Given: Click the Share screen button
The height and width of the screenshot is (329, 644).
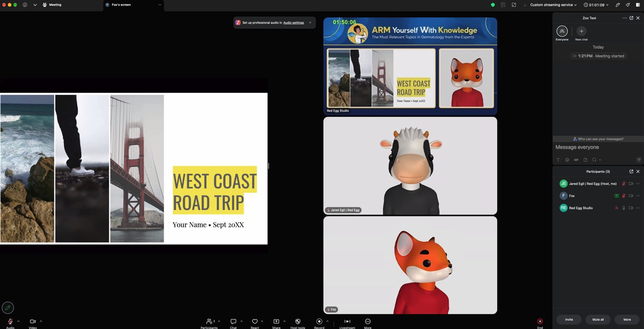Looking at the screenshot, I should tap(276, 323).
